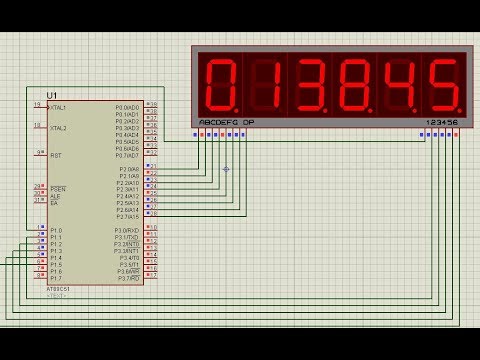Click the EA pin label

point(54,203)
